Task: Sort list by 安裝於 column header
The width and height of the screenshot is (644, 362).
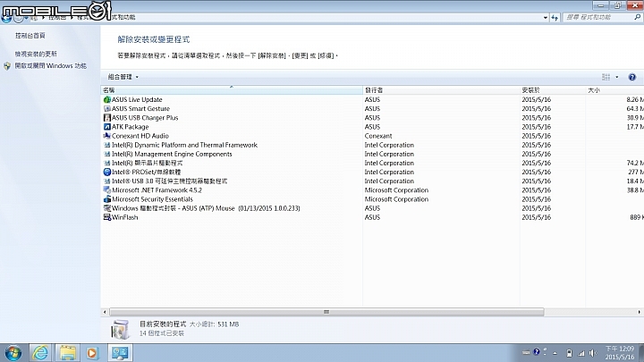Action: tap(553, 90)
